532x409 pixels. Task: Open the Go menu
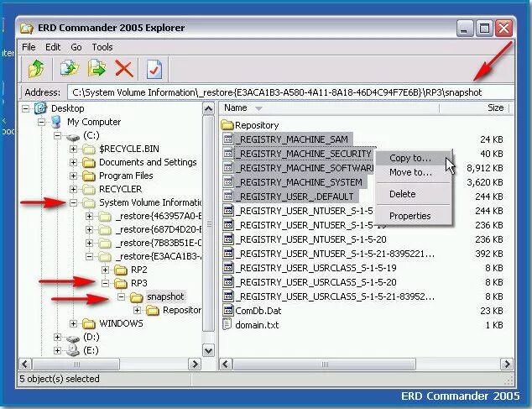(x=76, y=47)
